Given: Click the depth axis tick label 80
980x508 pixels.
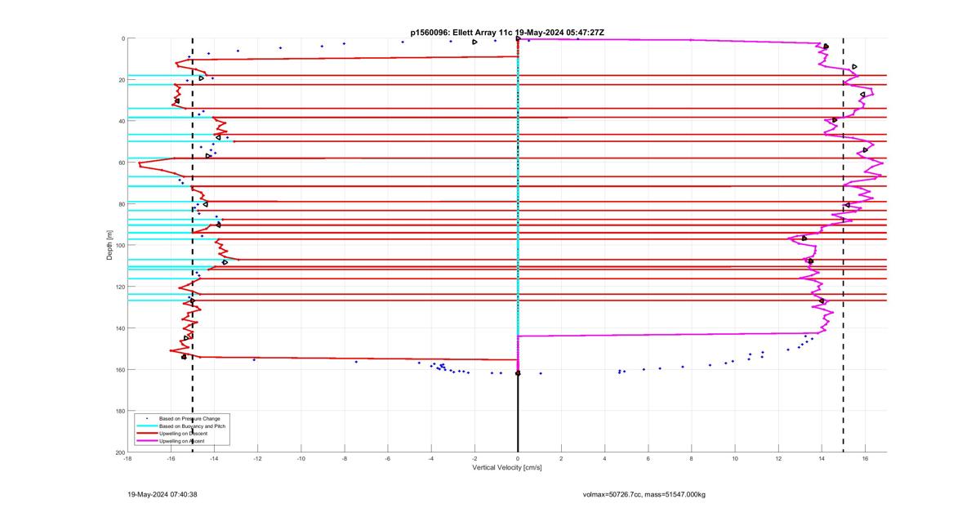Looking at the screenshot, I should point(121,204).
